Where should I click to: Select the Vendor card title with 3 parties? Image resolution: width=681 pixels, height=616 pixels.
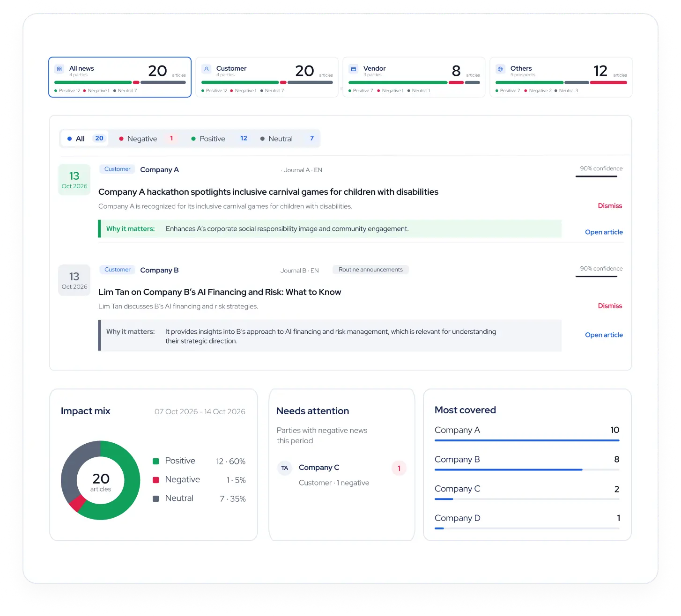pyautogui.click(x=375, y=68)
